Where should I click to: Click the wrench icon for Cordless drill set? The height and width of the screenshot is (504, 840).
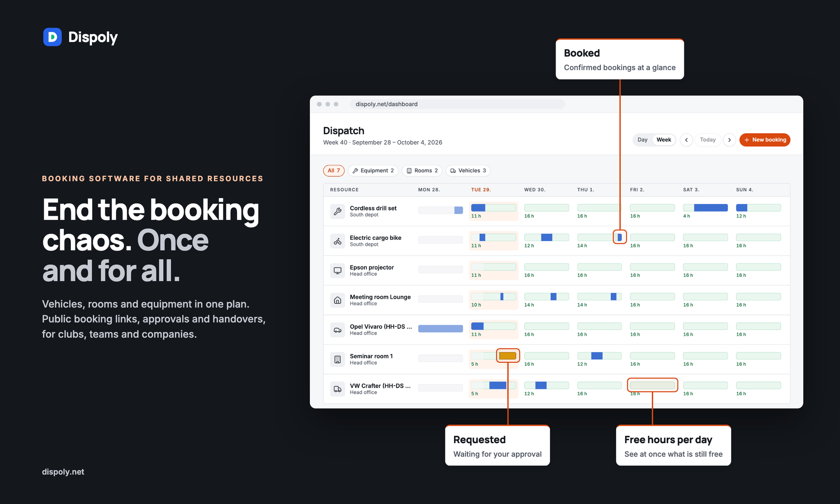[337, 211]
